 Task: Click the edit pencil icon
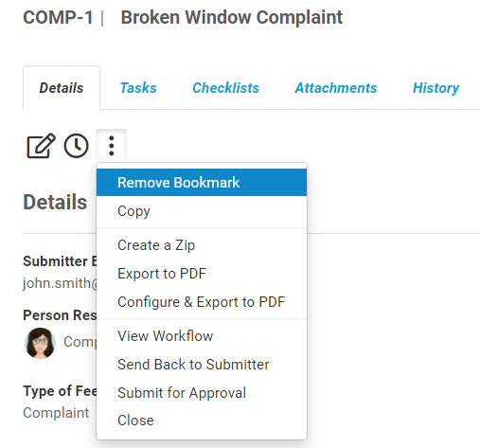tap(41, 146)
